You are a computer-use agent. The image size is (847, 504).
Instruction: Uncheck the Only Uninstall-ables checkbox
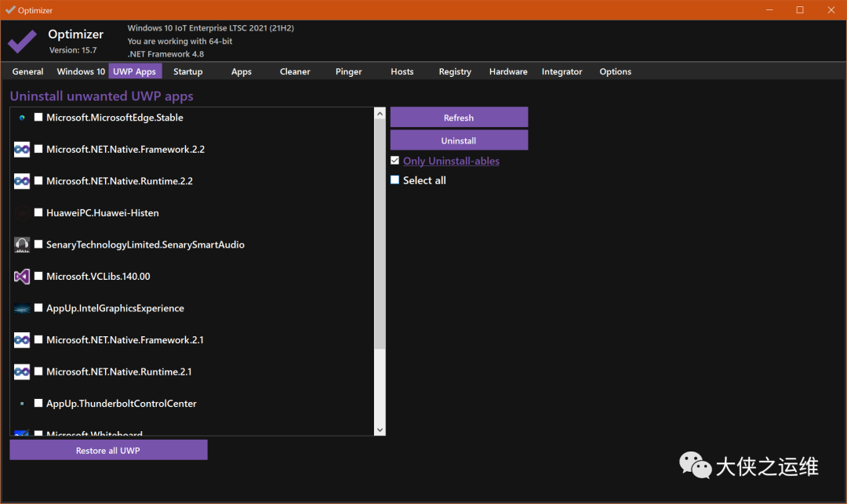point(394,160)
